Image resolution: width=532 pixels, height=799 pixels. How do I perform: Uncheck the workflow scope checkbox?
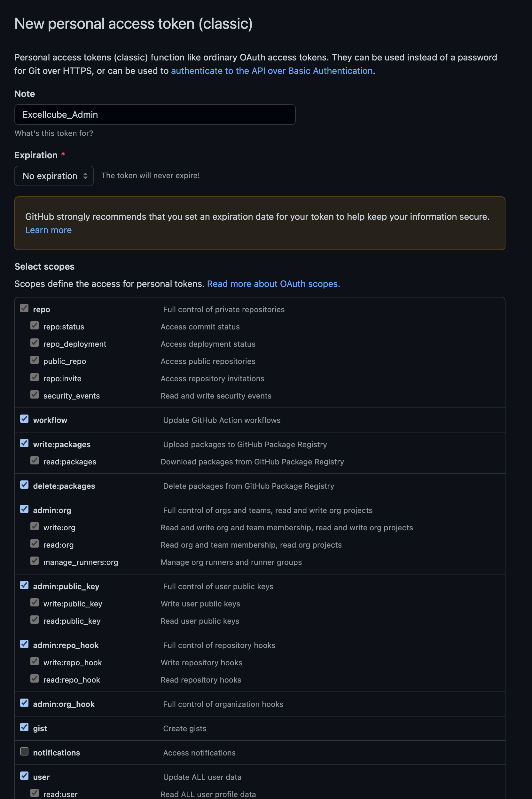(24, 419)
